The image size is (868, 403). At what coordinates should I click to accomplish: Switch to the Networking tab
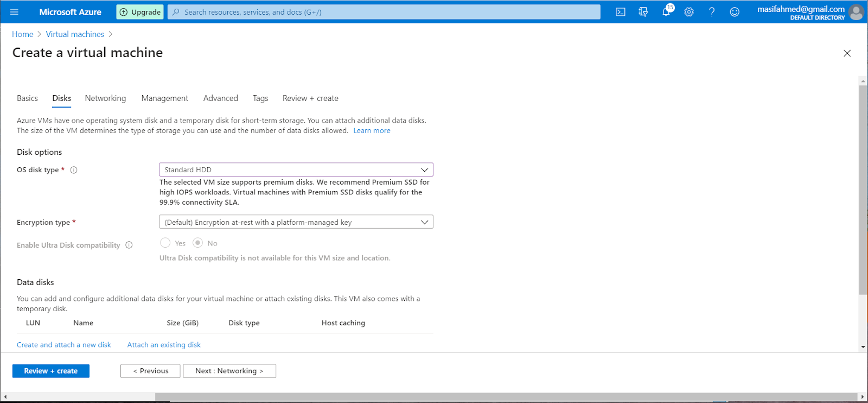(x=105, y=98)
